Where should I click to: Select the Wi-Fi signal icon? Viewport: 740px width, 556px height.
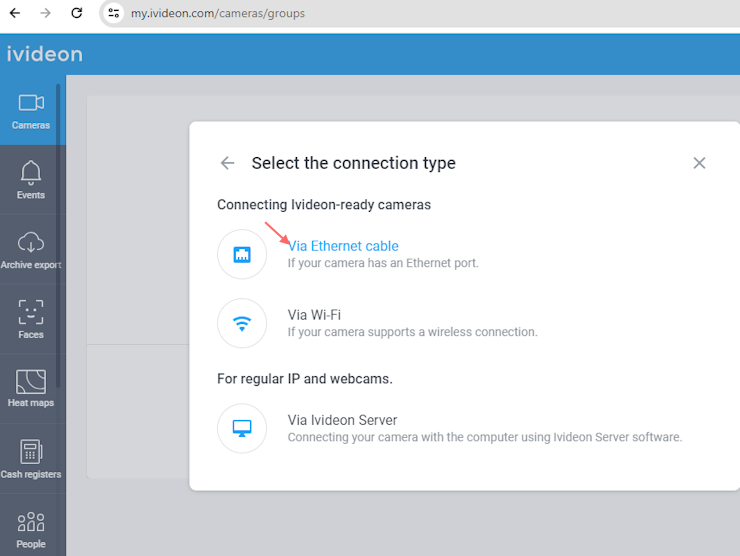point(242,323)
